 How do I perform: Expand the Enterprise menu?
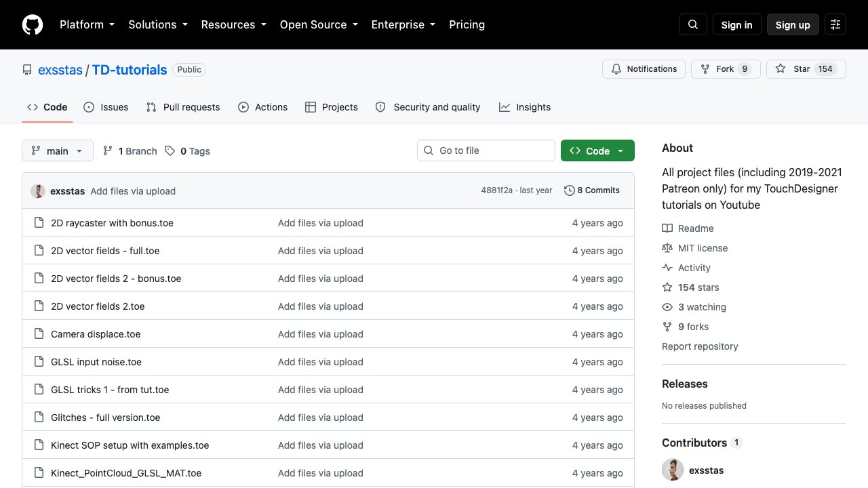tap(403, 24)
